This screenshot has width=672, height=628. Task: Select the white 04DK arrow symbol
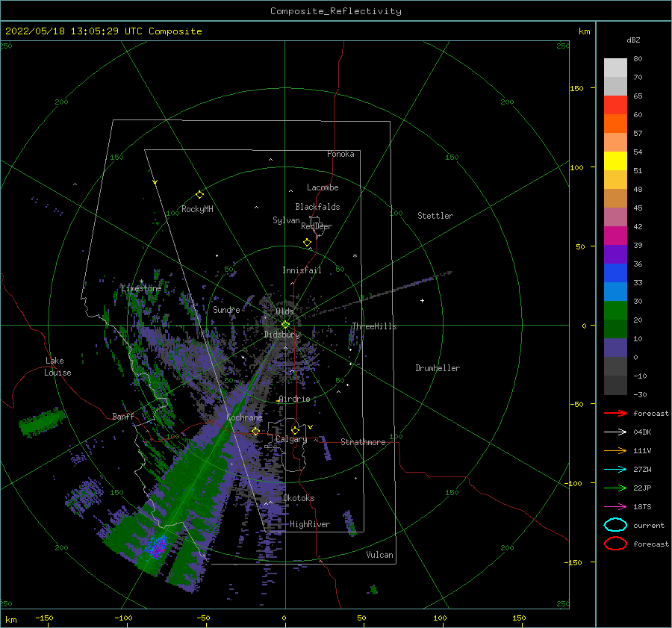tap(615, 432)
